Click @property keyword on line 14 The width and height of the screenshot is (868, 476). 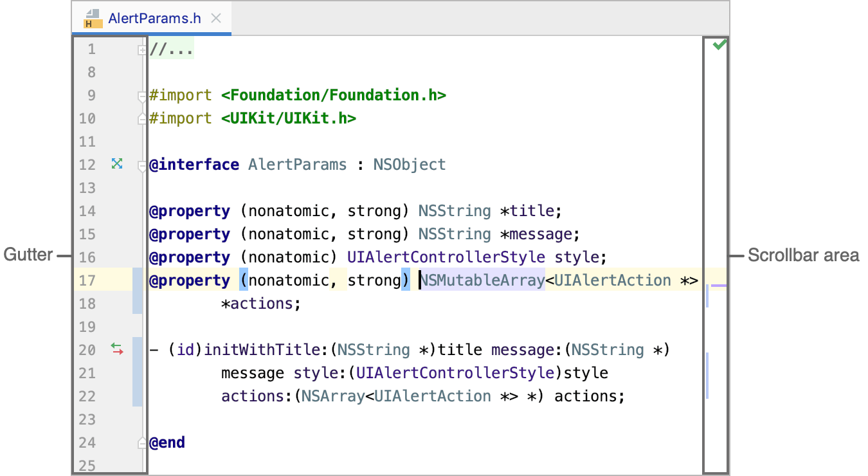(190, 211)
